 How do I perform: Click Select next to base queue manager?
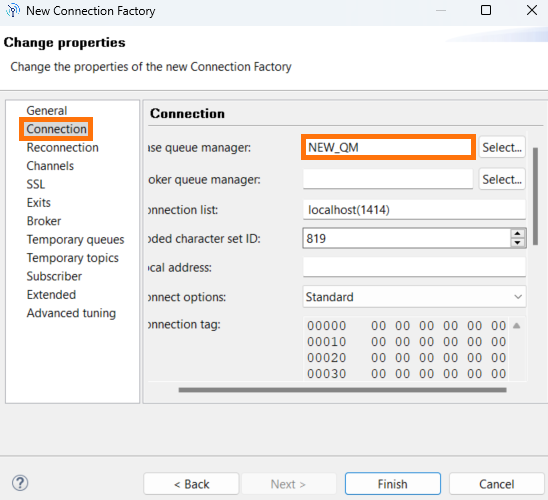[x=502, y=147]
